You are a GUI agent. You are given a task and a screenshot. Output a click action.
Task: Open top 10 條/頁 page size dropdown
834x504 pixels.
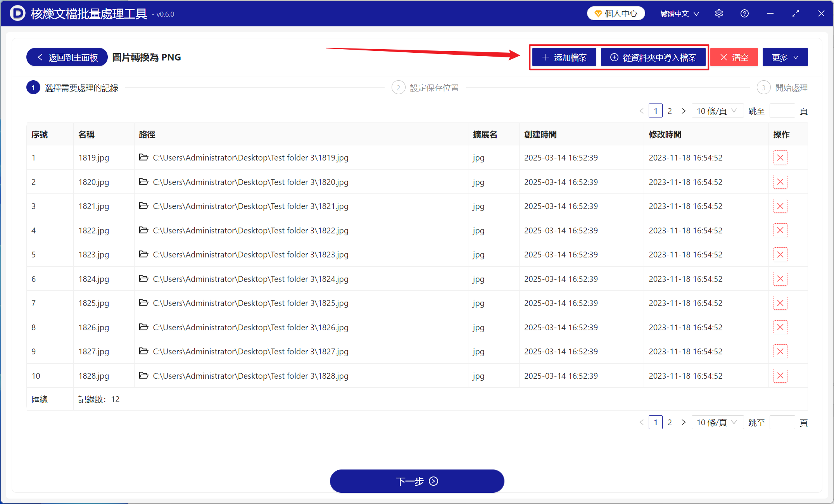tap(717, 111)
